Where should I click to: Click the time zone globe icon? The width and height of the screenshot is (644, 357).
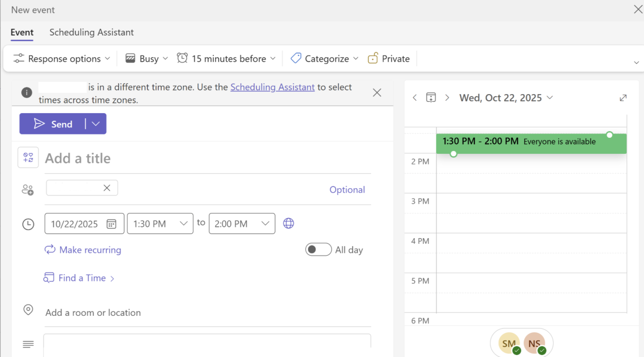(289, 223)
